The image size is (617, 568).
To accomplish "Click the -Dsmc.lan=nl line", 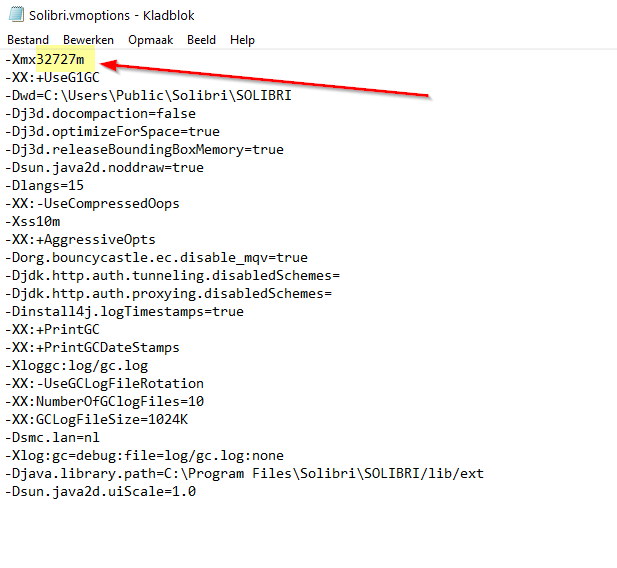I will pos(52,437).
